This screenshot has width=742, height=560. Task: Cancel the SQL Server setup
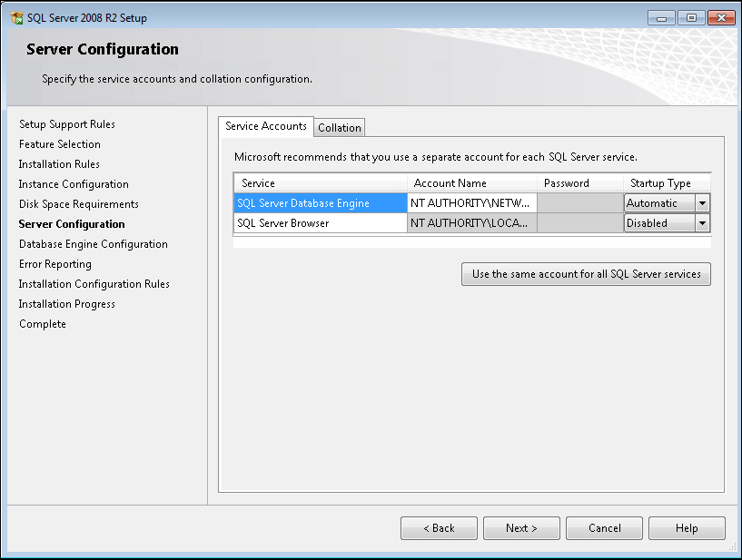click(x=604, y=528)
